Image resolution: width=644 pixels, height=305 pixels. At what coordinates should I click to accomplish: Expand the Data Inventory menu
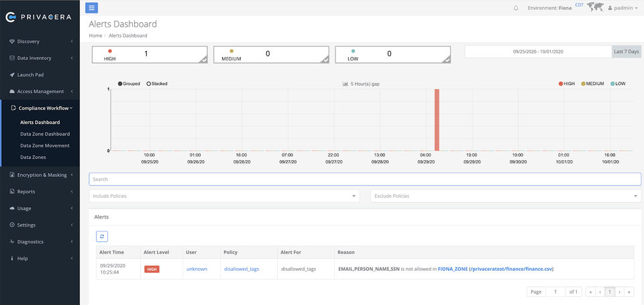click(x=40, y=58)
